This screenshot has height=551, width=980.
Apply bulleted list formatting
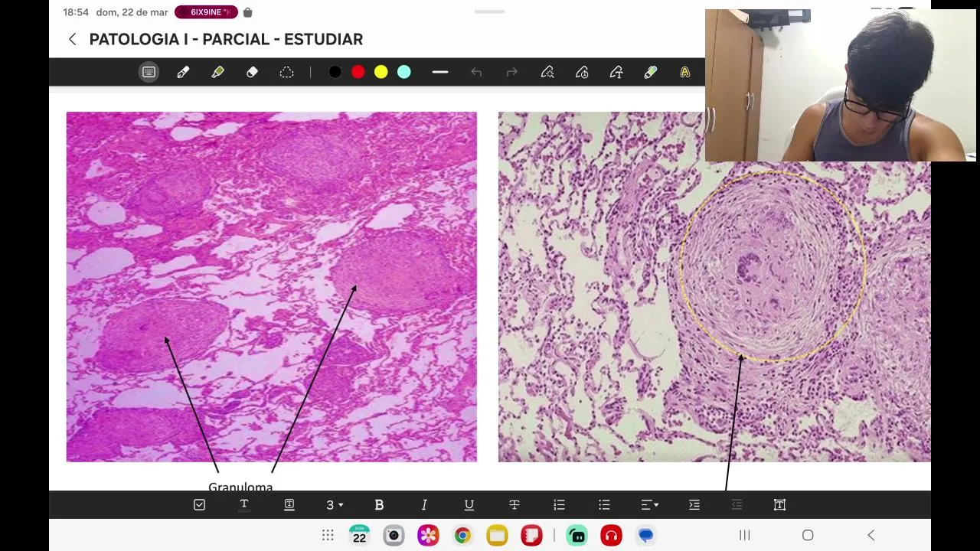604,504
